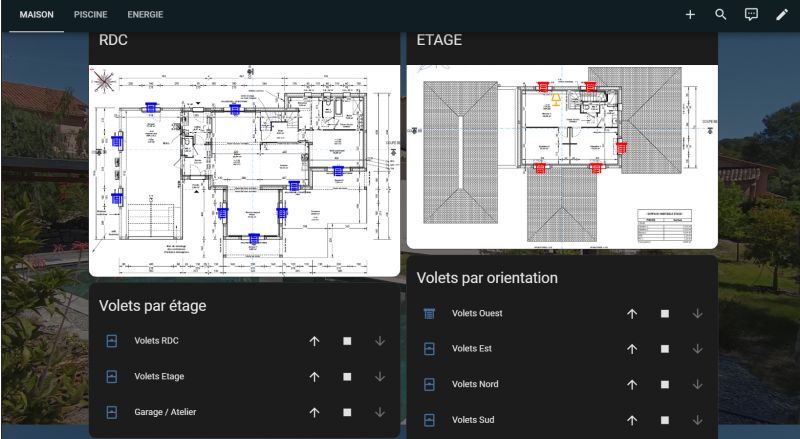Close Garage / Atelier with down arrow
This screenshot has width=800, height=439.
[x=380, y=412]
